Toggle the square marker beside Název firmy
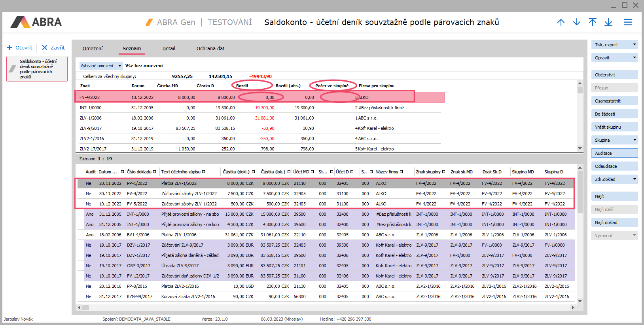Screen dimensions: 644x325 401,172
